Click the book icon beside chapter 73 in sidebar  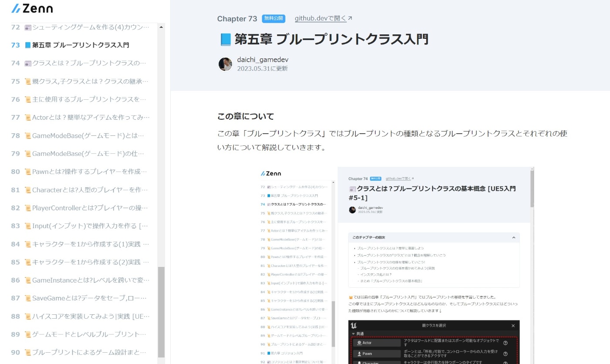28,45
